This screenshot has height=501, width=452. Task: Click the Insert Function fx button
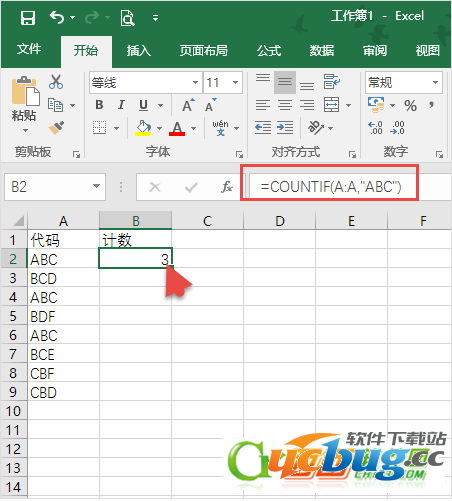(227, 187)
